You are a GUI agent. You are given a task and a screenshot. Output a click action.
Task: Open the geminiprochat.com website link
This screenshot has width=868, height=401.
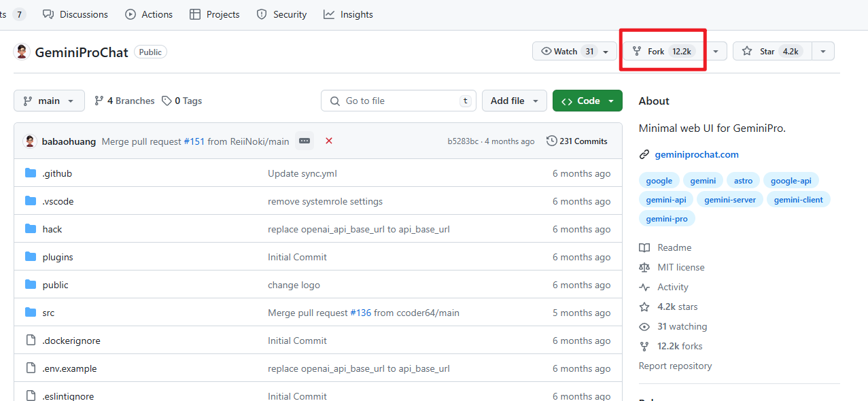(696, 154)
